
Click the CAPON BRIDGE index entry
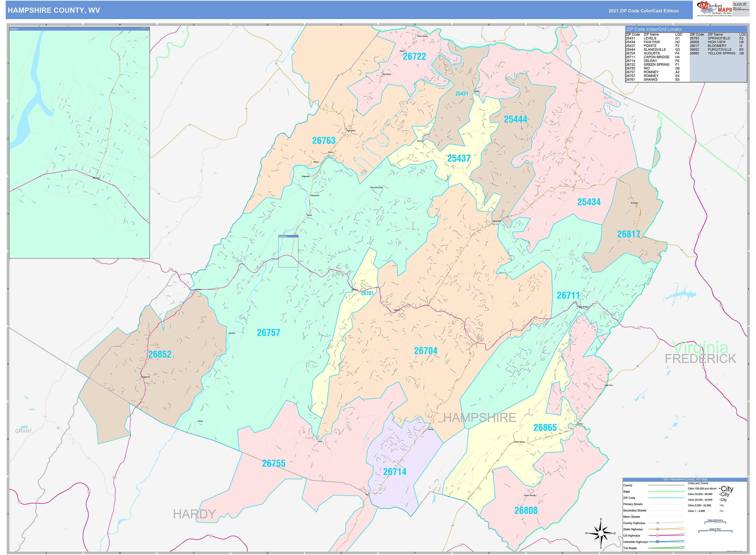pyautogui.click(x=657, y=57)
